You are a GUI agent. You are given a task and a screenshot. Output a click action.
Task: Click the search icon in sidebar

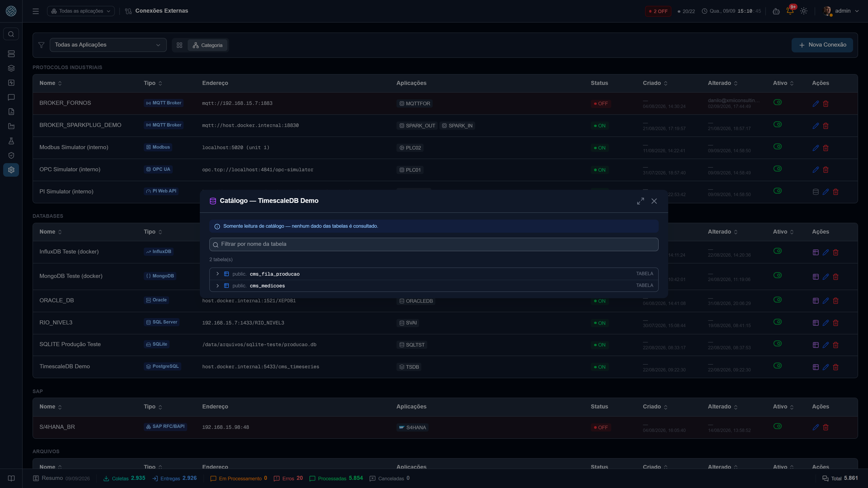click(x=11, y=34)
